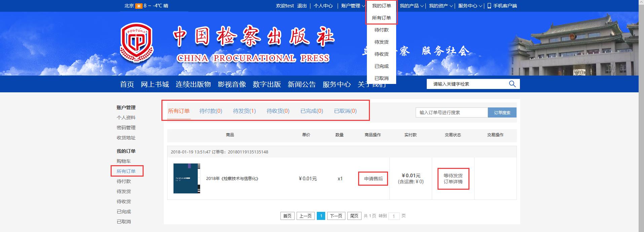The image size is (644, 232).
Task: Open the 我的资产 dropdown in top bar
Action: [x=441, y=6]
